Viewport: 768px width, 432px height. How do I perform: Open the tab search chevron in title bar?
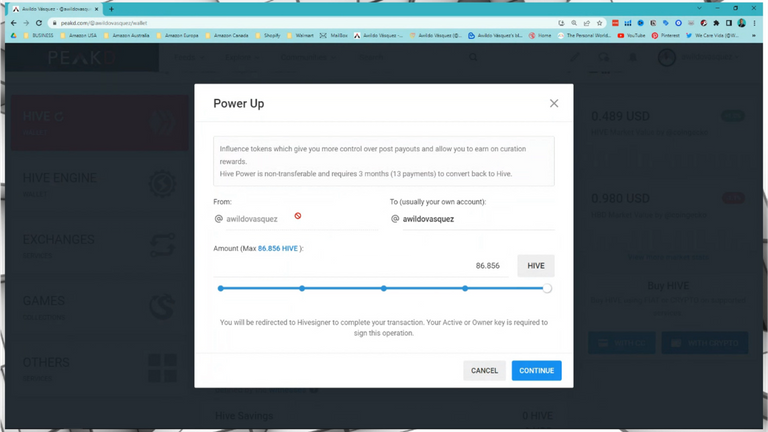(x=699, y=8)
